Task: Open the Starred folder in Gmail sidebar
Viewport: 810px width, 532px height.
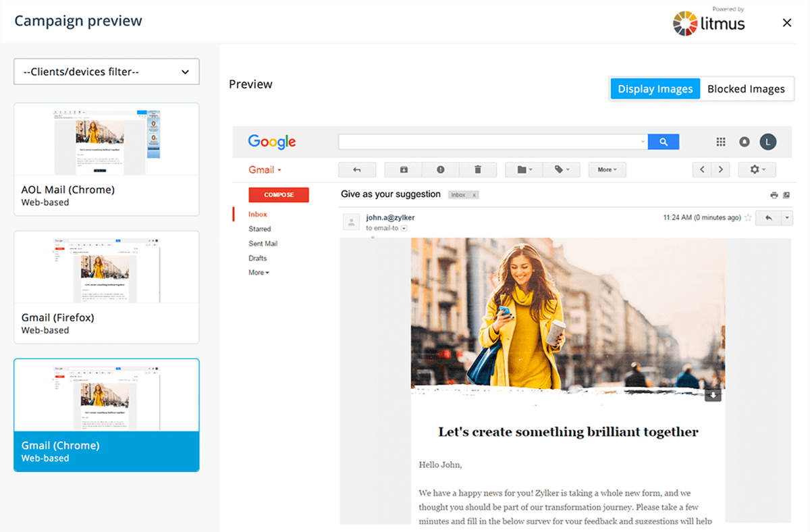Action: click(x=259, y=229)
